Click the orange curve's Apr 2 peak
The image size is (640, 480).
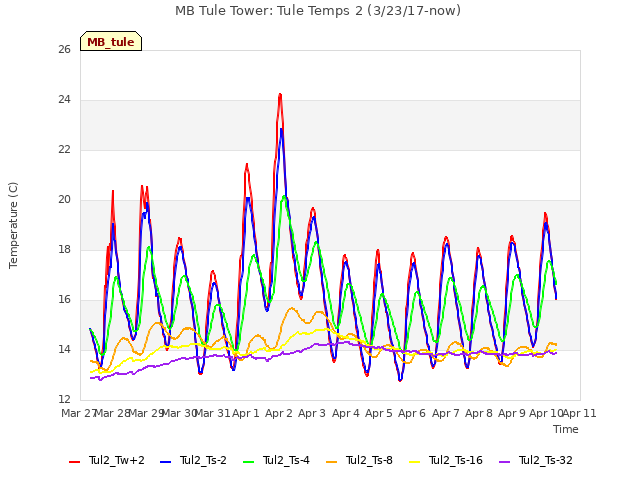[291, 308]
